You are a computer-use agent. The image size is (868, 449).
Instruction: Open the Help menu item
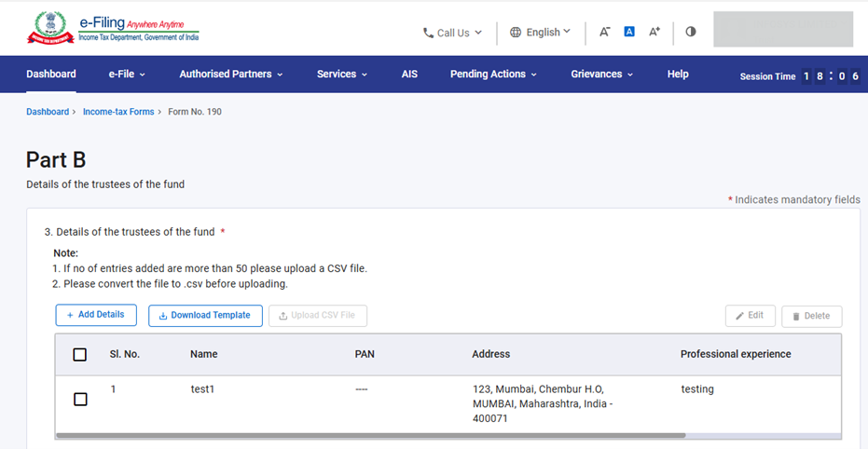click(x=678, y=75)
